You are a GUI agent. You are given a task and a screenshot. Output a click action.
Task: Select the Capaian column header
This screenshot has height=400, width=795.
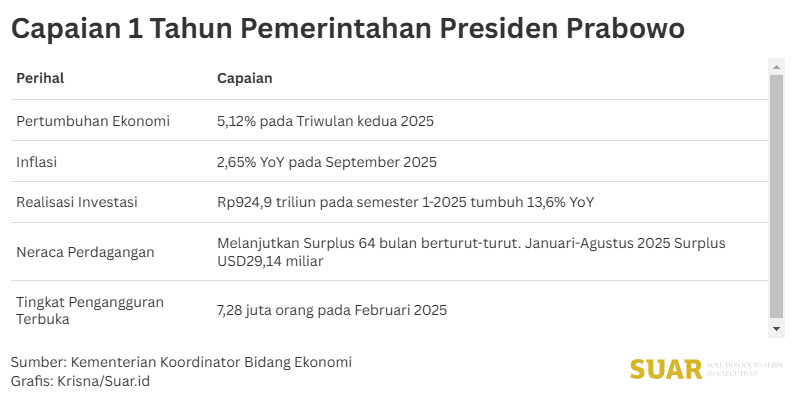[x=245, y=78]
